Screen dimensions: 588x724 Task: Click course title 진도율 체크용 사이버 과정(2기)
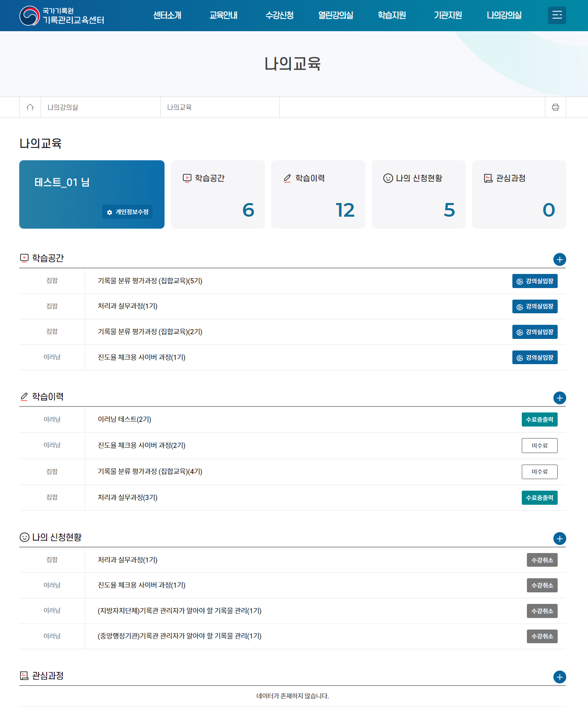(141, 445)
